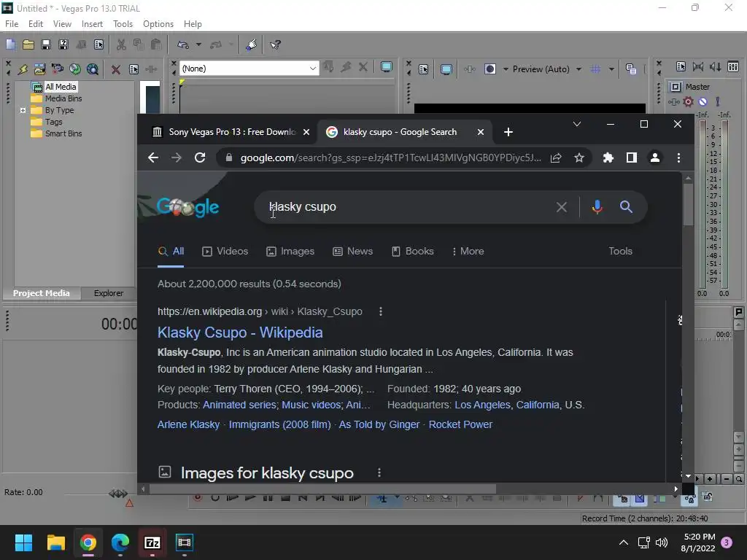Open the Rocket Power link
The width and height of the screenshot is (747, 560).
(461, 424)
